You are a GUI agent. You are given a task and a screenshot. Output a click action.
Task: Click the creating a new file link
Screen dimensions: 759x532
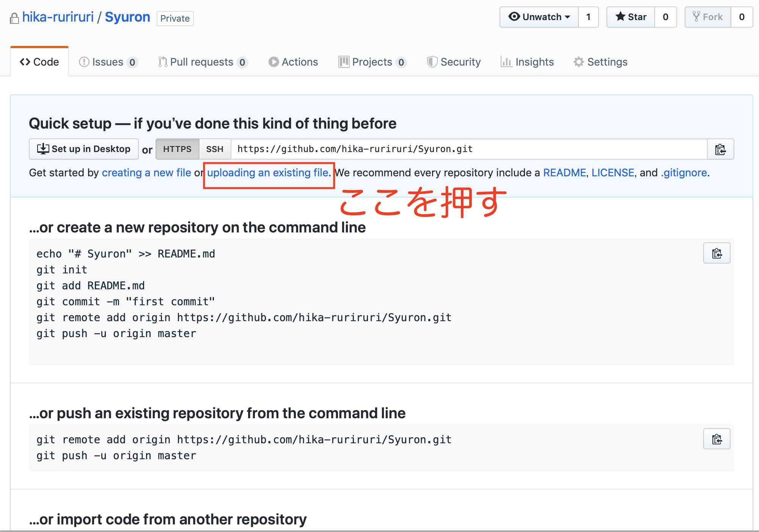[146, 173]
